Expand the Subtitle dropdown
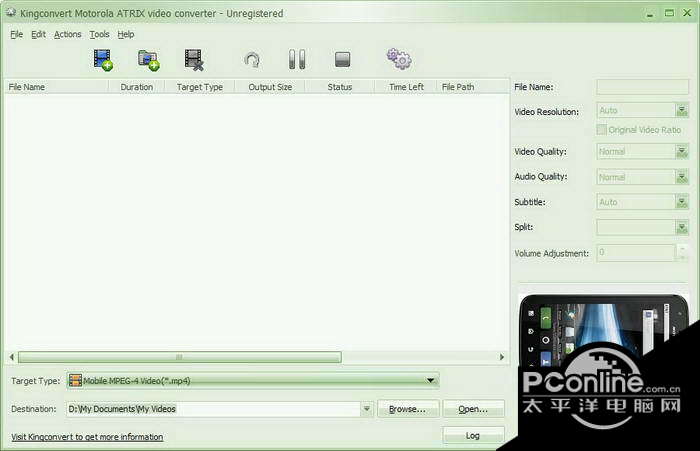The image size is (700, 451). [x=681, y=202]
